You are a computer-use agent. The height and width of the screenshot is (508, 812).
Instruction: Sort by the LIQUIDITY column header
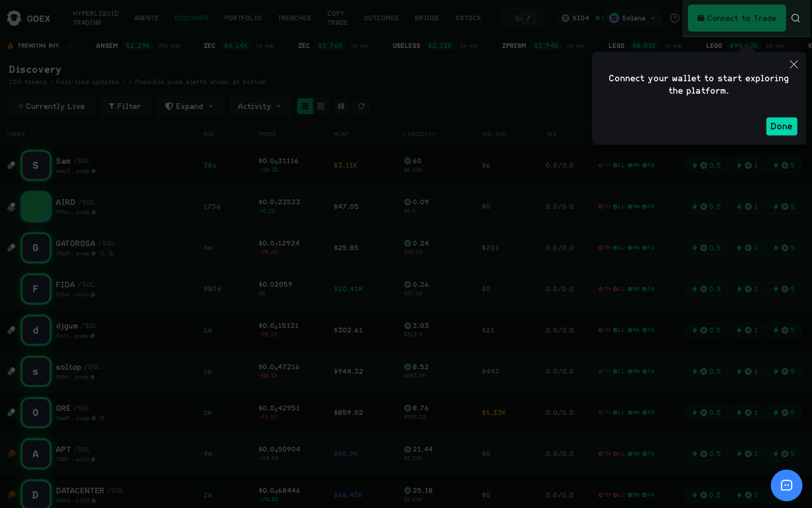pos(419,134)
